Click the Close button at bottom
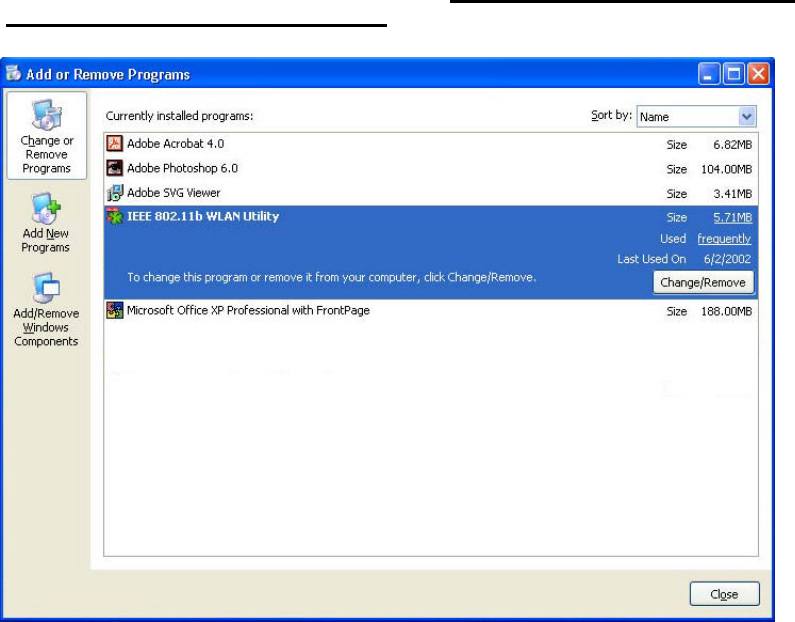795x622 pixels. click(725, 594)
